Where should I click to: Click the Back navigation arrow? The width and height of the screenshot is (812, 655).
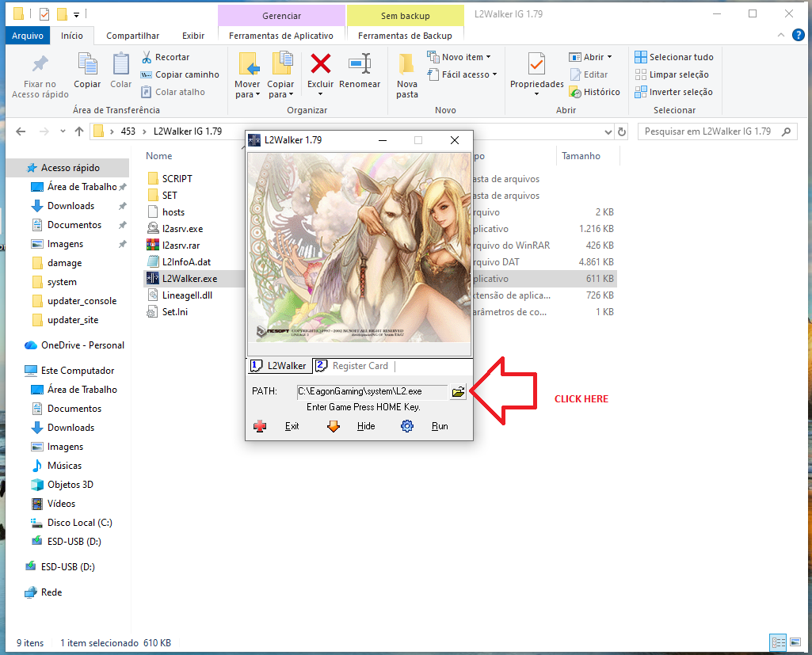pos(21,131)
